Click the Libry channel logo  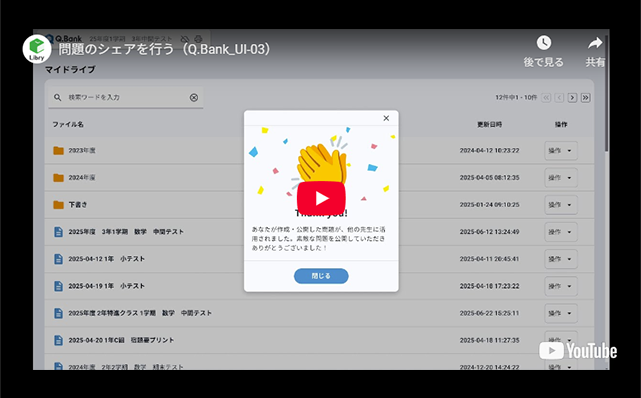tap(37, 49)
